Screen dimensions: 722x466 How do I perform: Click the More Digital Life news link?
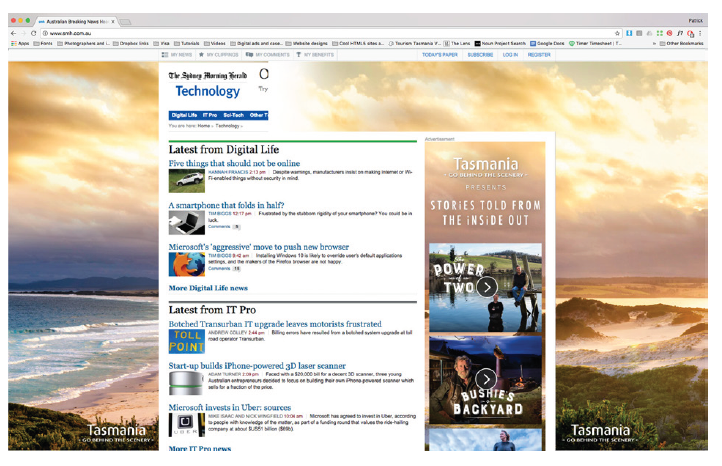[208, 288]
